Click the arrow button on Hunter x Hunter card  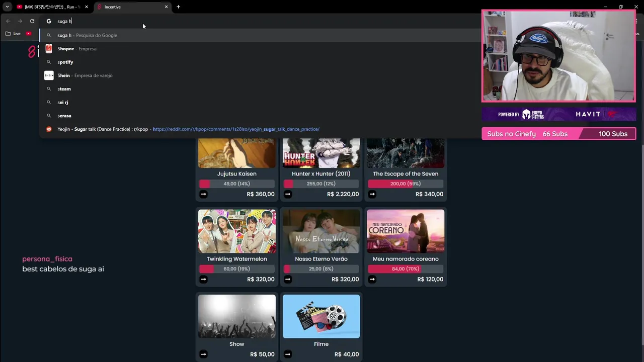[x=288, y=194]
